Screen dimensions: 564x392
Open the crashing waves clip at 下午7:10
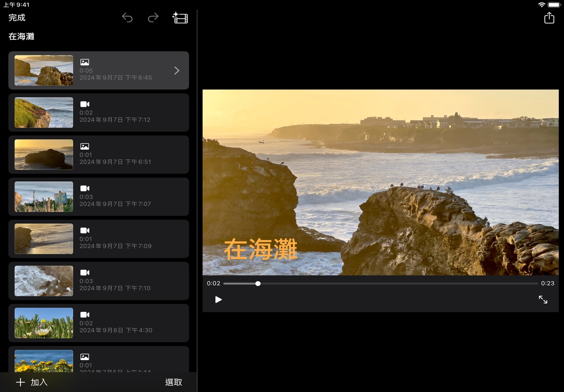[98, 281]
